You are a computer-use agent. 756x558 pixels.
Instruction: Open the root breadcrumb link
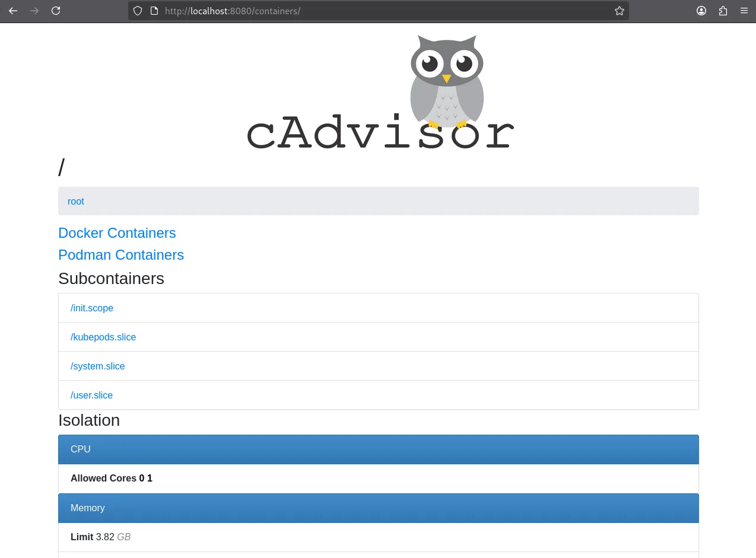tap(76, 201)
